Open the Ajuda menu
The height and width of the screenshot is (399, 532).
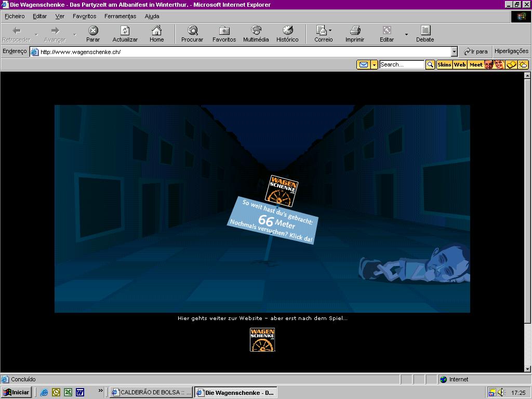[152, 16]
